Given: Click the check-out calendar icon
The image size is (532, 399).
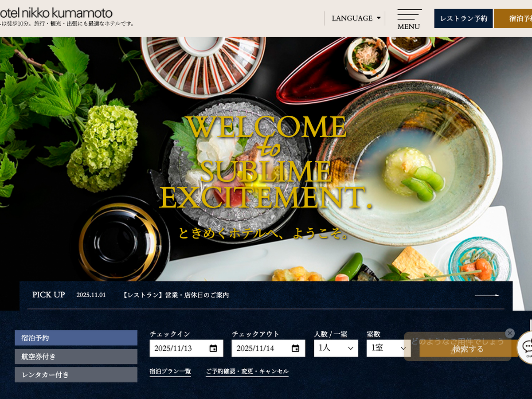Looking at the screenshot, I should 295,348.
